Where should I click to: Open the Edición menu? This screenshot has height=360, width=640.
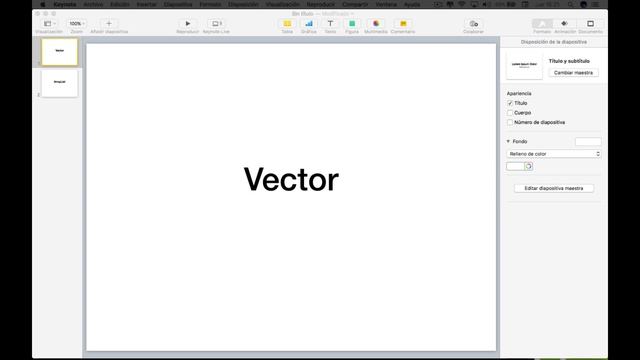(120, 4)
